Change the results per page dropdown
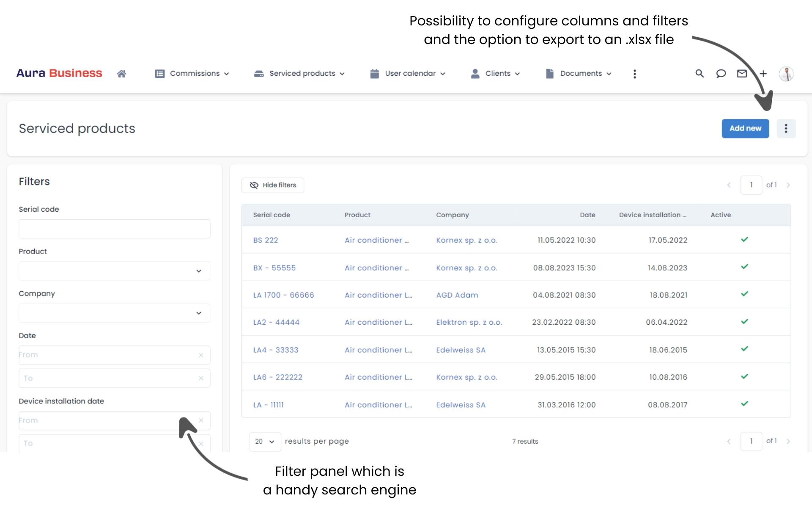This screenshot has width=812, height=508. tap(265, 442)
